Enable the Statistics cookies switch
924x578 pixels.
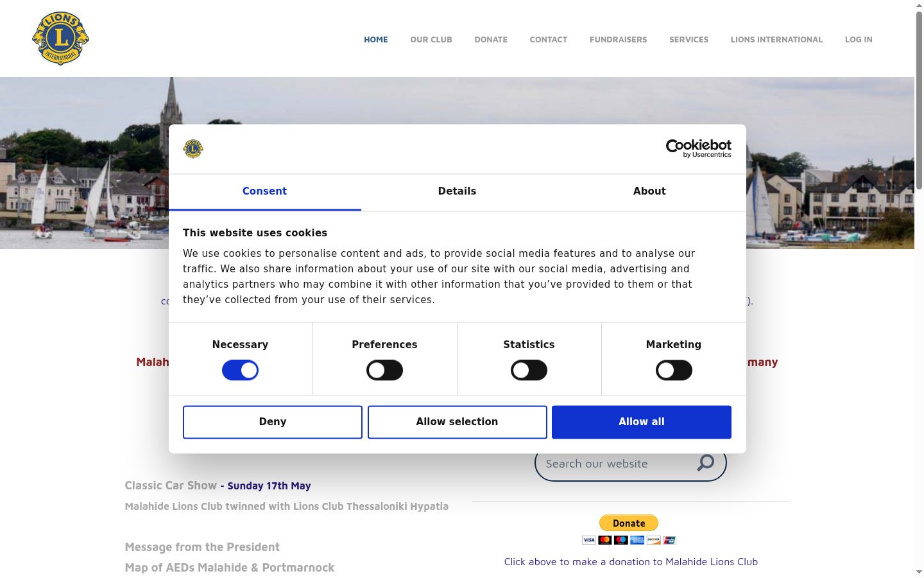529,371
